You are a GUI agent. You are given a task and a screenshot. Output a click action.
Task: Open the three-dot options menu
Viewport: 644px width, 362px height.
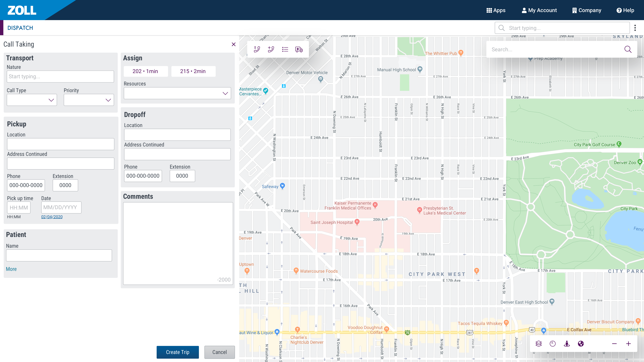tap(635, 28)
